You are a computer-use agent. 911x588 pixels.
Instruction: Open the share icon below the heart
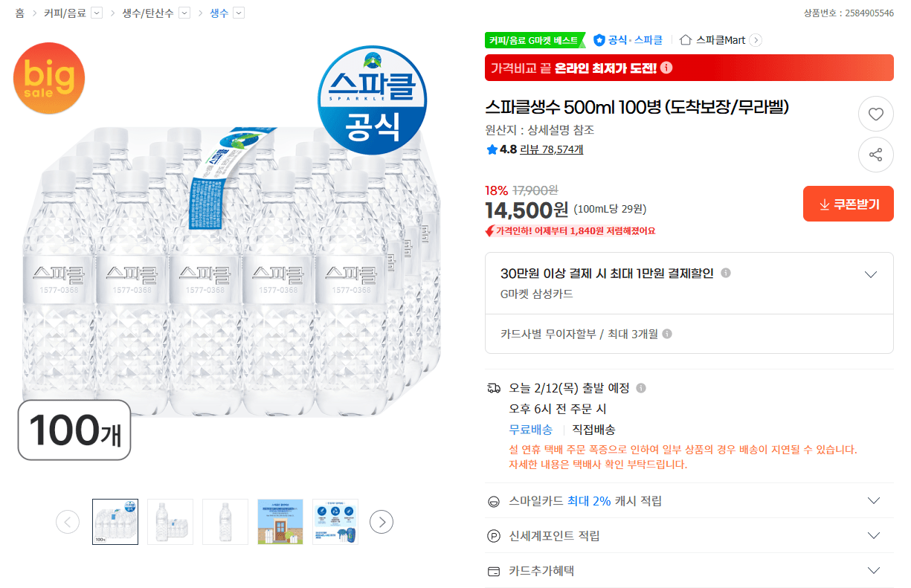pyautogui.click(x=876, y=155)
